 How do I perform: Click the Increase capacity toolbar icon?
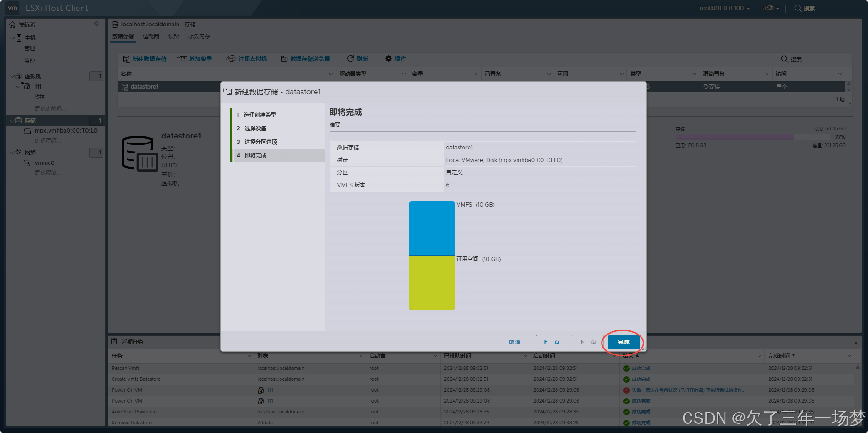pos(182,59)
